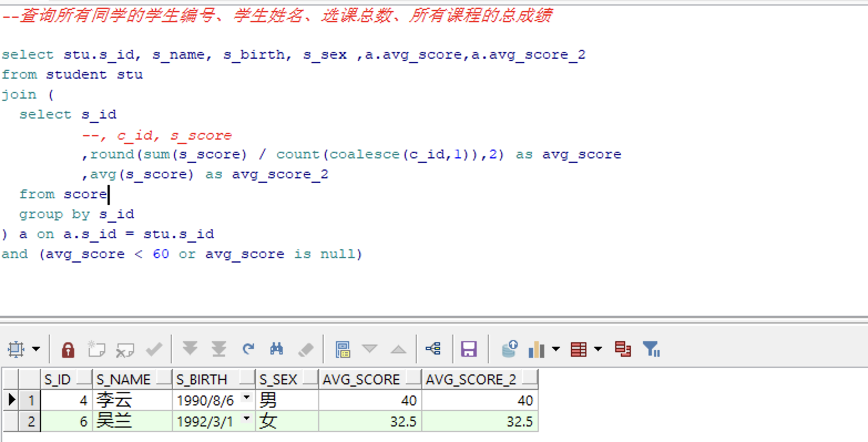Screen dimensions: 868x442
Task: Click the red stacked tables compare icon
Action: 623,349
